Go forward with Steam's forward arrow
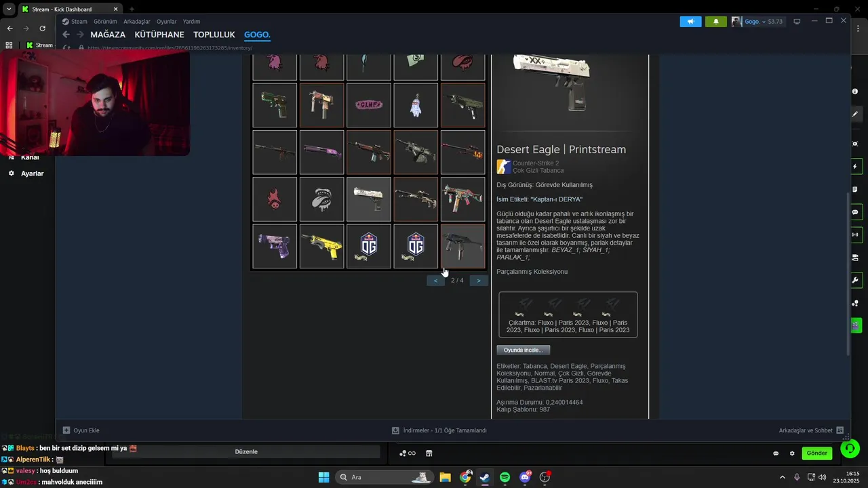This screenshot has width=868, height=488. tap(80, 35)
